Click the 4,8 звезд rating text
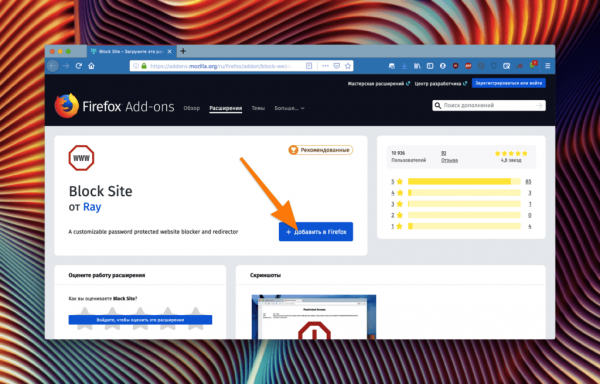 pyautogui.click(x=511, y=160)
